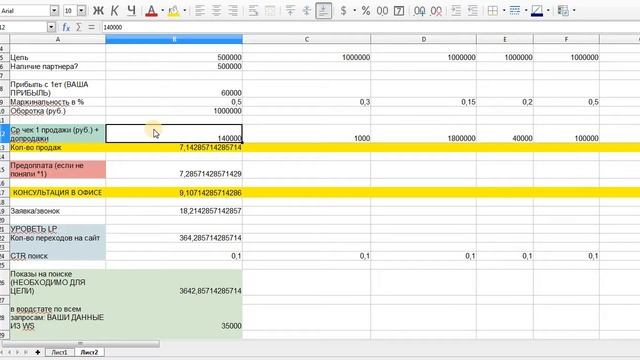Align cell text left
640x360 pixels.
point(200,11)
